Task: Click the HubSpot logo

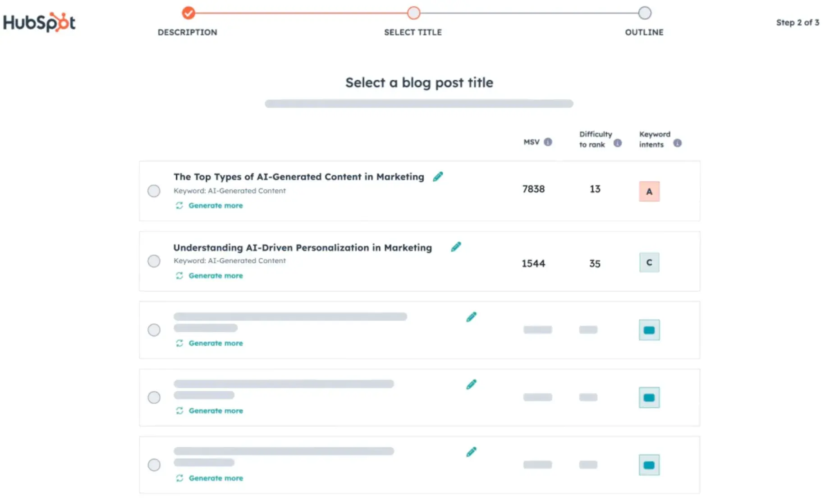Action: (39, 22)
